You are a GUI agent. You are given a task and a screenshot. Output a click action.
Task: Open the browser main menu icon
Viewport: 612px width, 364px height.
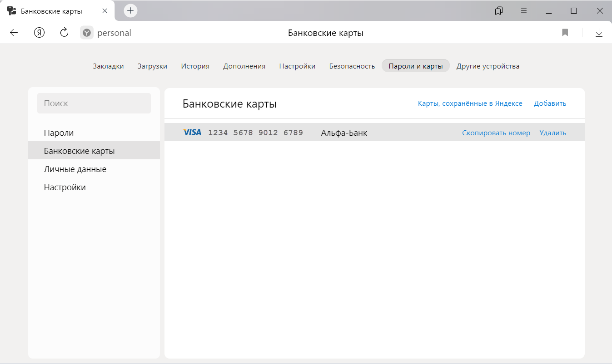point(524,10)
